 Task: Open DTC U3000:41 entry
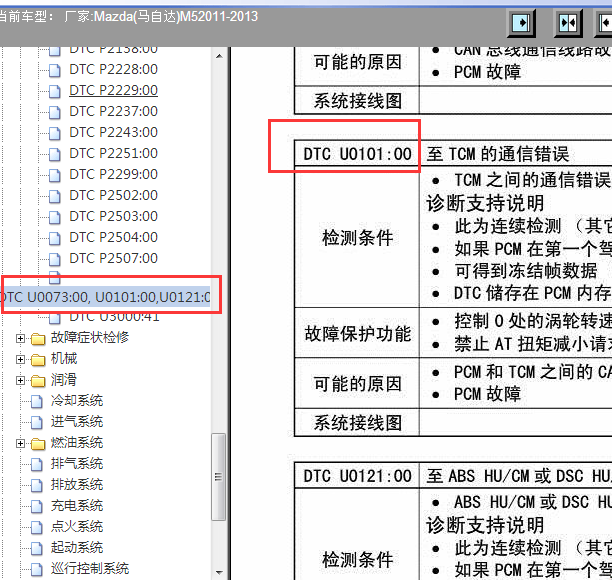coord(114,317)
